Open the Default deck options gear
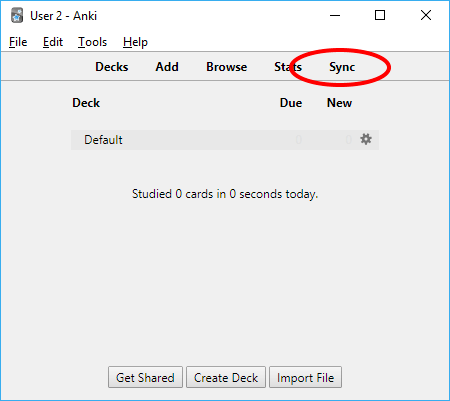 pos(366,139)
